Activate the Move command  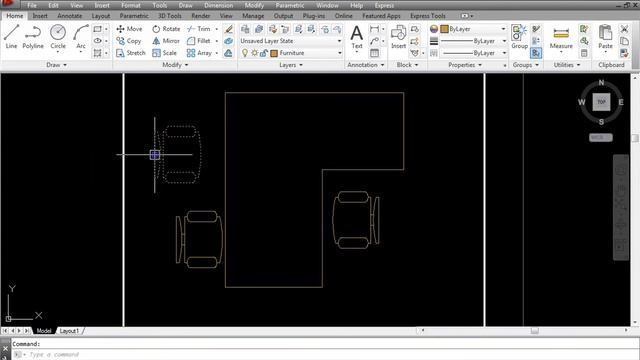tap(129, 29)
